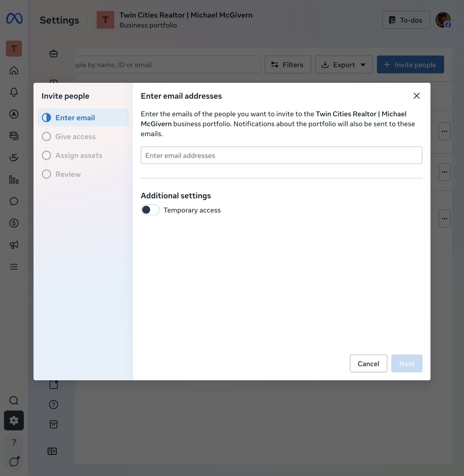The width and height of the screenshot is (464, 476).
Task: Open Help question mark in left sidebar
Action: (x=14, y=442)
